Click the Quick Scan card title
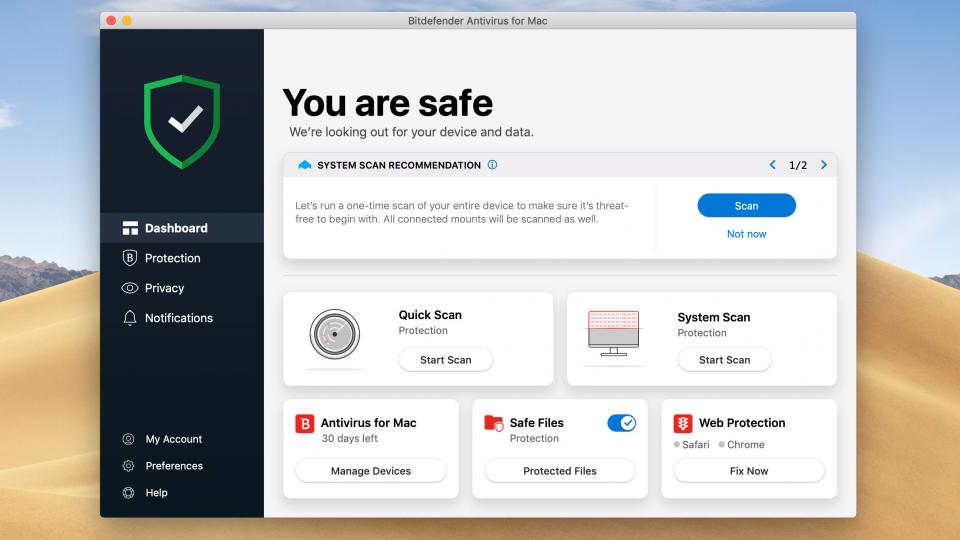The width and height of the screenshot is (960, 540). pyautogui.click(x=430, y=315)
